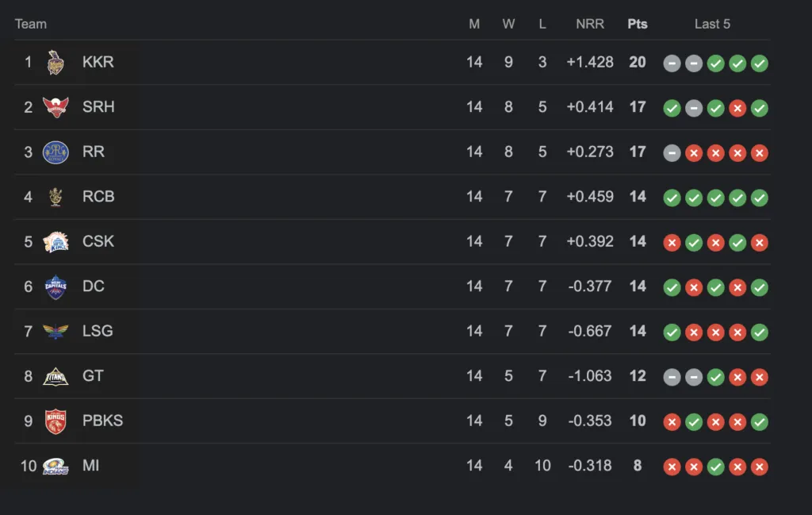812x515 pixels.
Task: Select the Pts column header
Action: 638,24
